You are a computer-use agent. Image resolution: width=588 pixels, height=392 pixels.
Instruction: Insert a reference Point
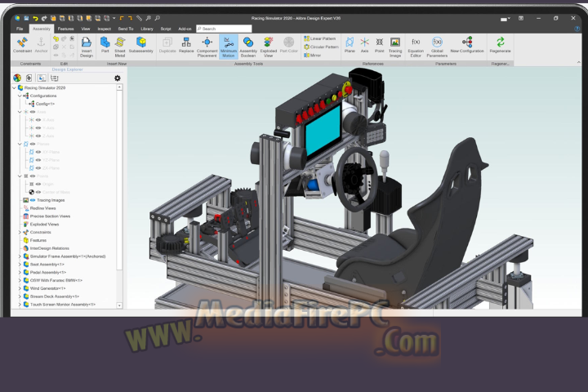[x=380, y=45]
